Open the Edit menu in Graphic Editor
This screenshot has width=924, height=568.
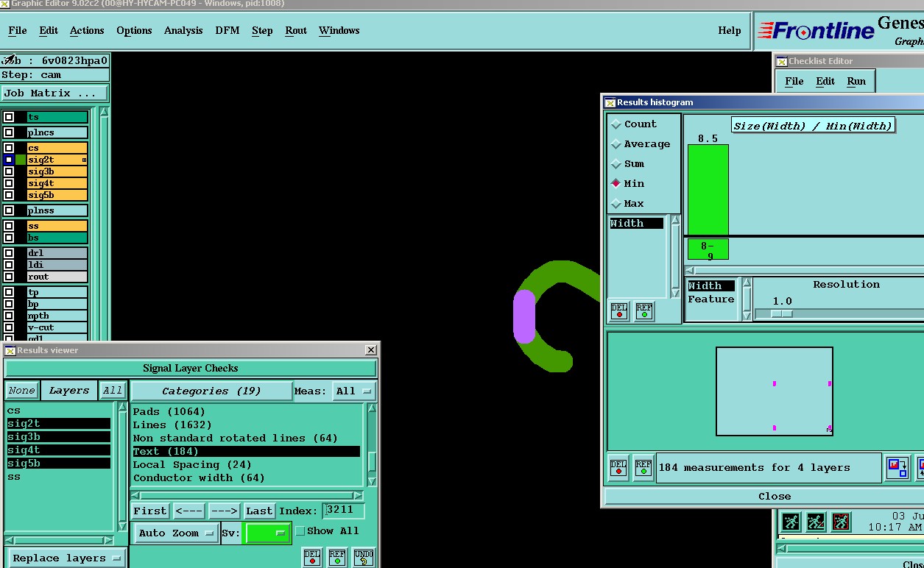[x=49, y=31]
